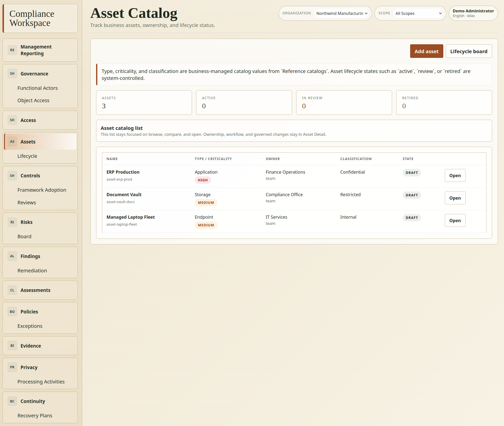Select the Management Reporting section
Viewport: 504px width, 426px height.
pos(40,50)
